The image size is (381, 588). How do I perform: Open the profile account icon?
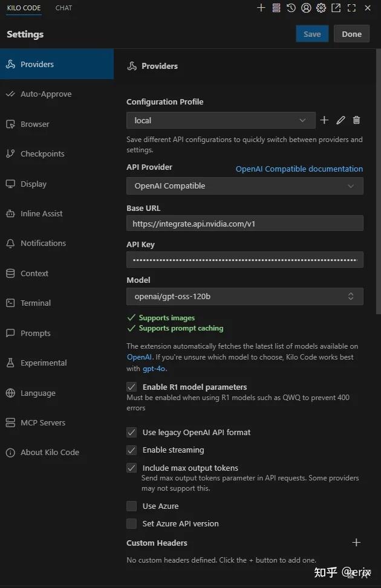(306, 8)
